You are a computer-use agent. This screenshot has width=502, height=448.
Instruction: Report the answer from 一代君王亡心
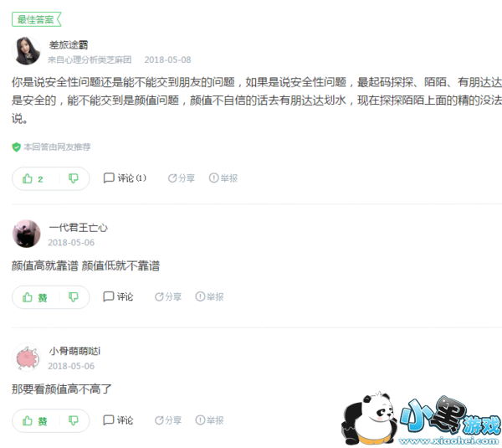[x=209, y=296]
